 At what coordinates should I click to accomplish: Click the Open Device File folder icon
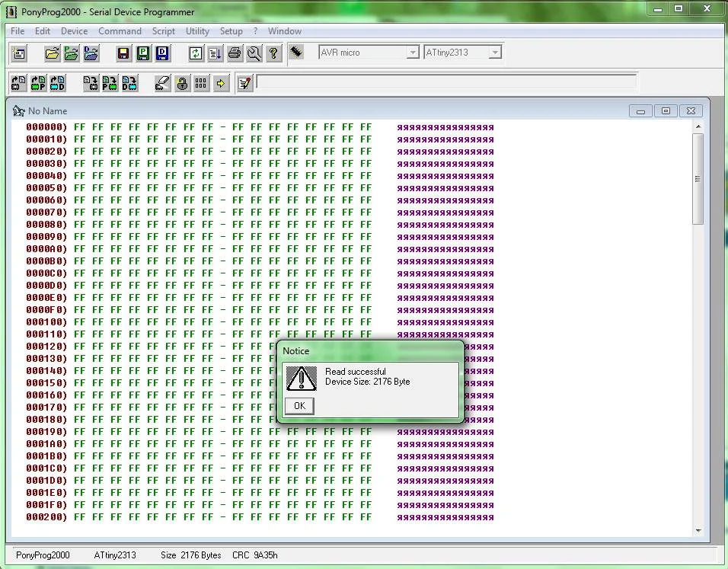(x=52, y=53)
